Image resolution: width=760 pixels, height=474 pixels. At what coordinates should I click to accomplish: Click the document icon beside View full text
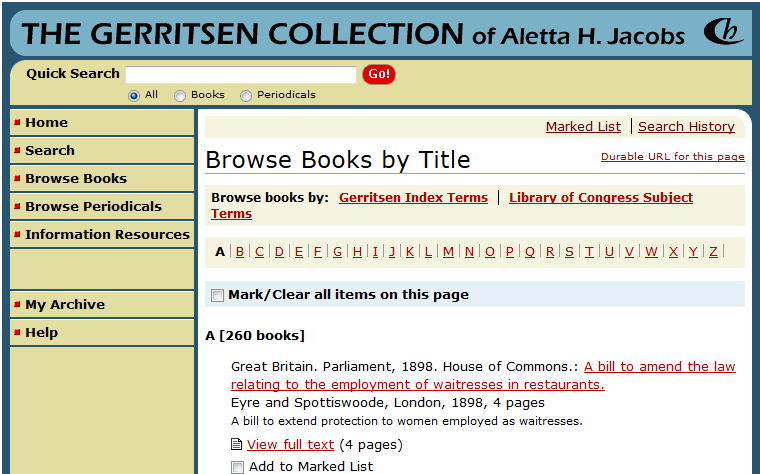[236, 444]
